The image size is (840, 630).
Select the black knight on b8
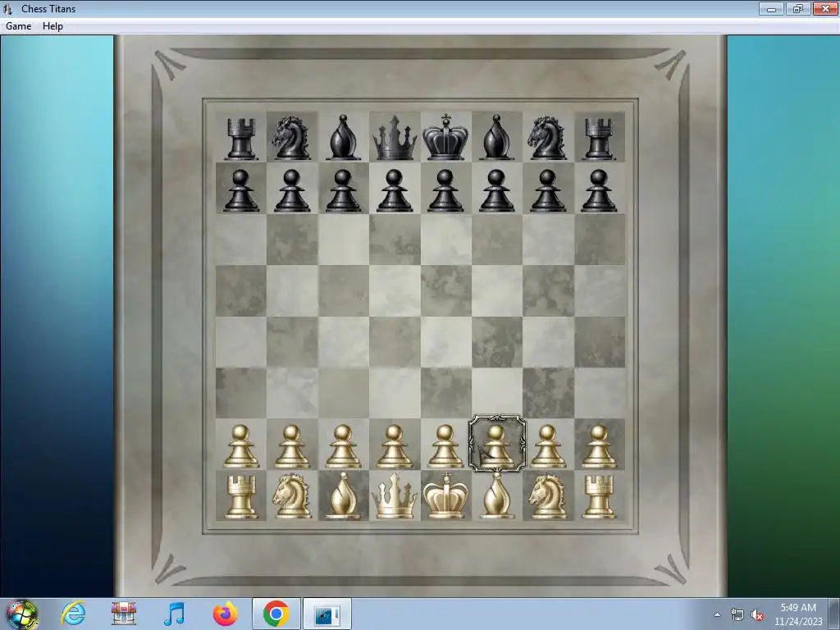292,138
